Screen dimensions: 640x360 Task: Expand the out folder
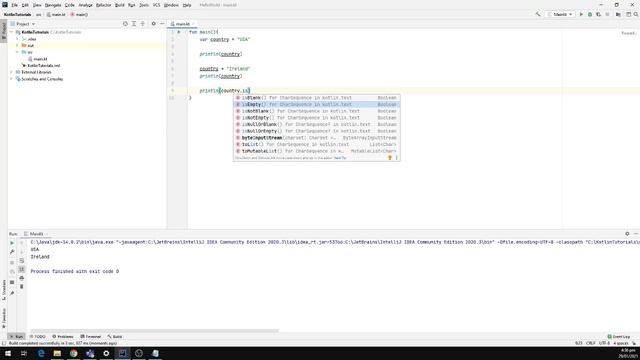tap(17, 45)
